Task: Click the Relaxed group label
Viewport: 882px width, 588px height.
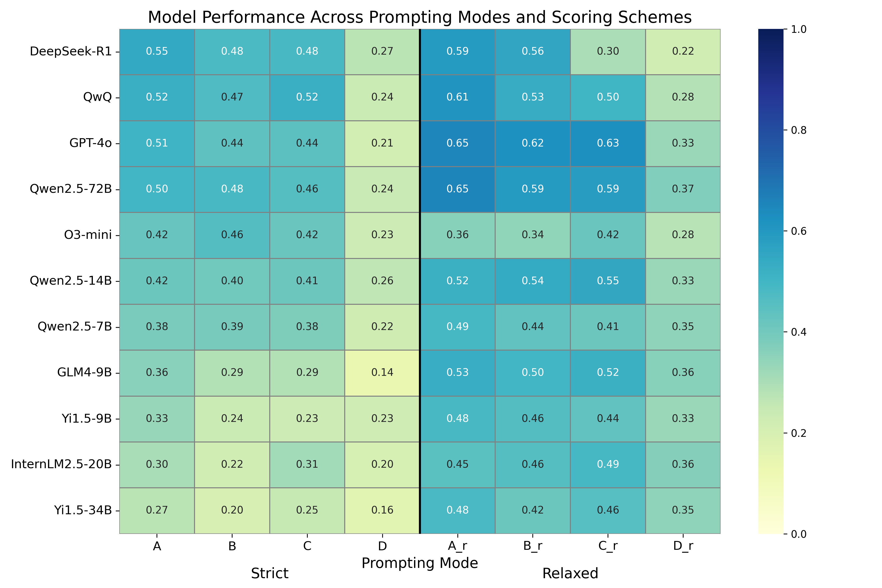Action: (570, 574)
